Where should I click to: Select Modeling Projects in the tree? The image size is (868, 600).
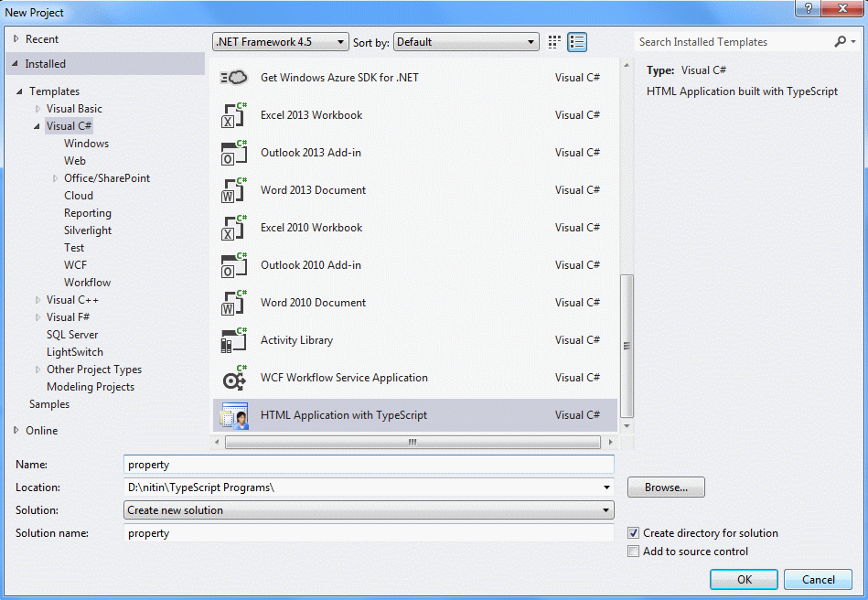(x=91, y=387)
